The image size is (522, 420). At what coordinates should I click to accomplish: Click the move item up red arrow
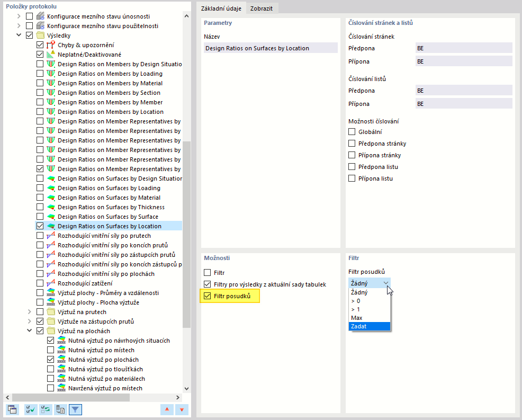[x=167, y=409]
